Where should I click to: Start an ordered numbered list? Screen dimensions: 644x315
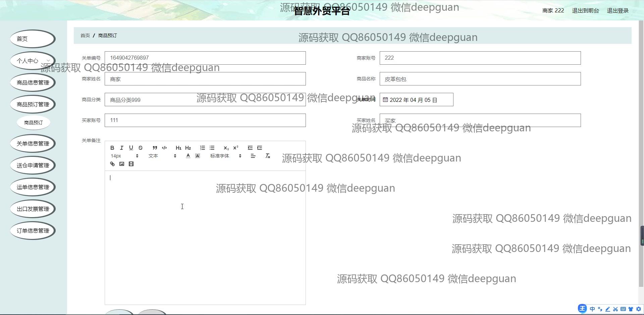click(203, 148)
